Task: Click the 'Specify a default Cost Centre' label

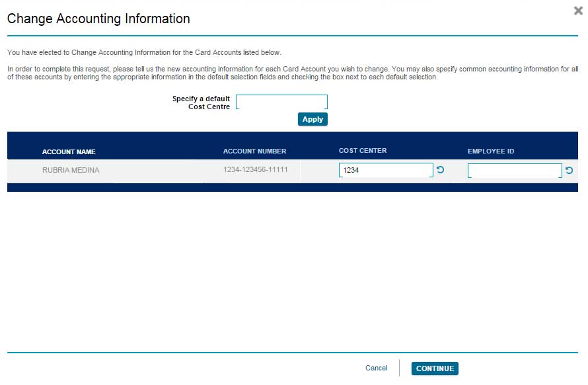Action: (x=201, y=103)
